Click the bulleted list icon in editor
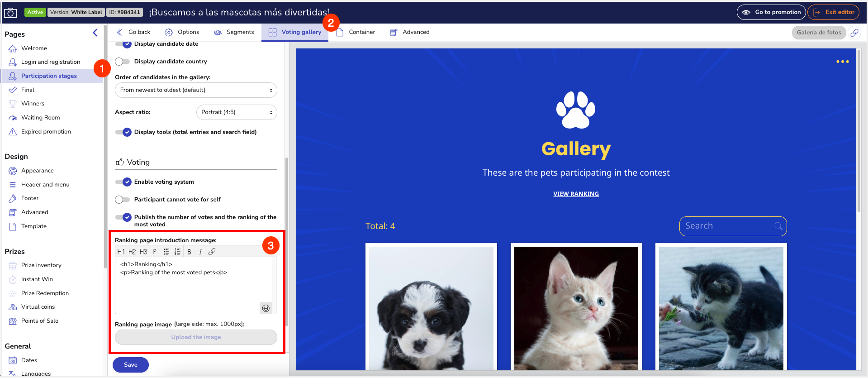The width and height of the screenshot is (868, 378). click(166, 252)
